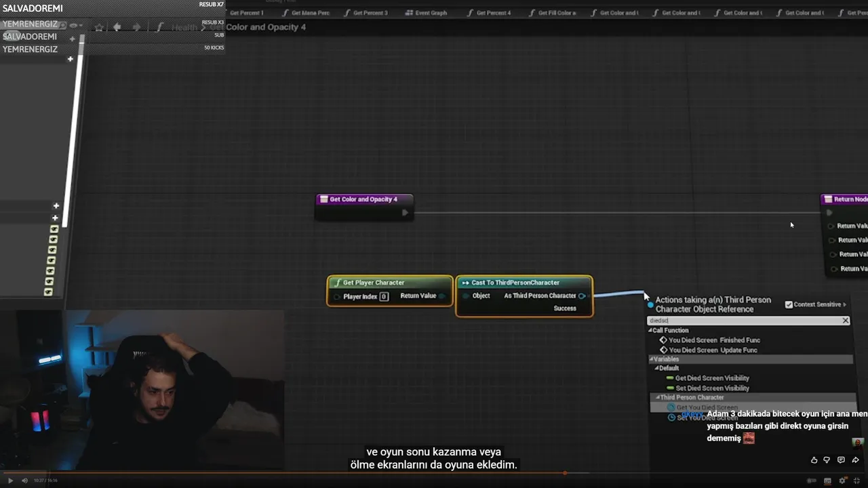Expand Context Sensitive options arrow
Image resolution: width=868 pixels, height=488 pixels.
(x=845, y=305)
